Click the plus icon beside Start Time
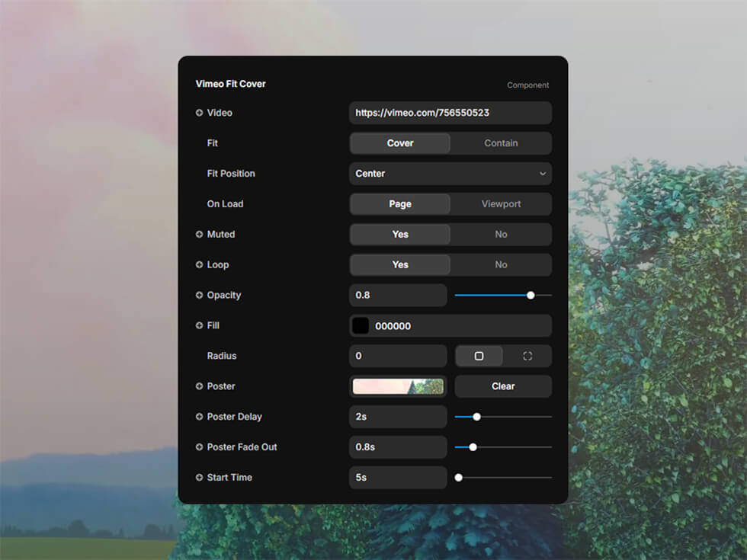Image resolution: width=747 pixels, height=560 pixels. [199, 478]
